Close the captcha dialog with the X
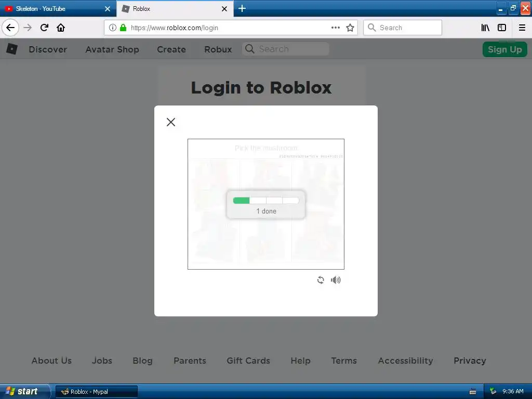Screen dimensions: 532x399 171,122
